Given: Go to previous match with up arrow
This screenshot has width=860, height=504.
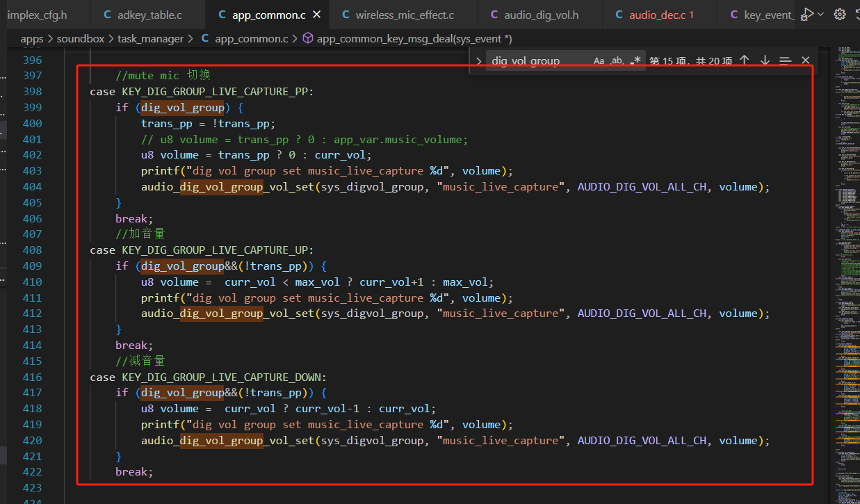Looking at the screenshot, I should 744,61.
